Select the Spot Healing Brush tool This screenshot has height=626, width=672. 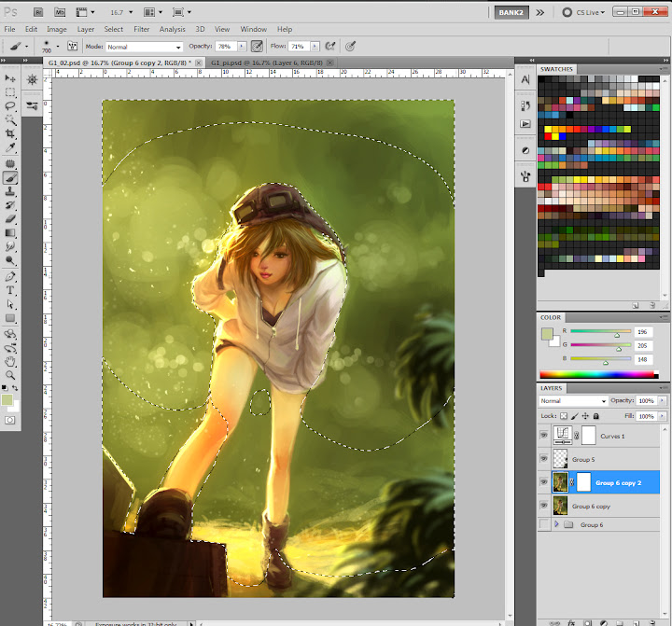click(10, 163)
